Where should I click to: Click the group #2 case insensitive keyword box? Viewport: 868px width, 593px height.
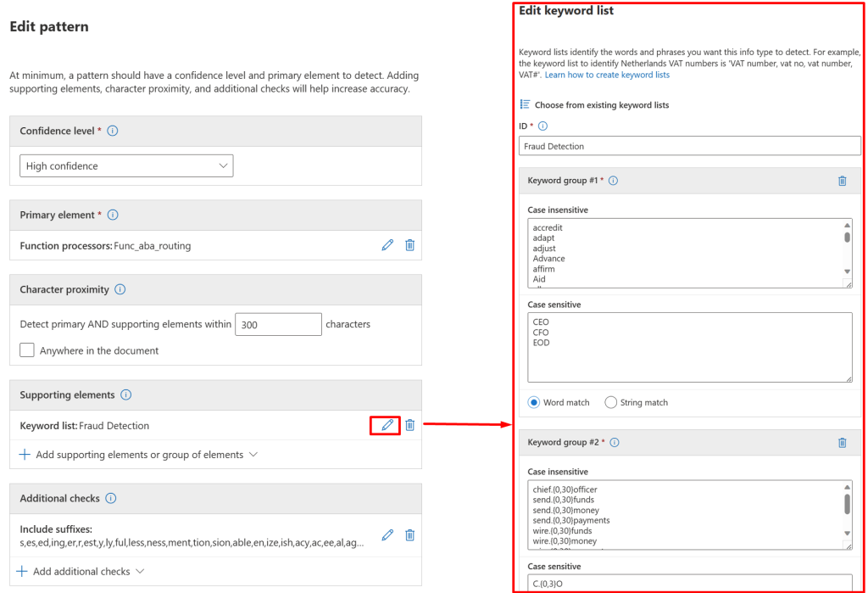click(x=690, y=515)
